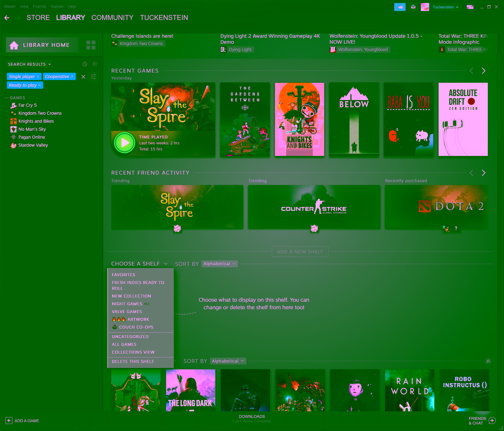Toggle the Choose a Shelf dropdown
Viewport: 504px width, 431px height.
click(139, 264)
